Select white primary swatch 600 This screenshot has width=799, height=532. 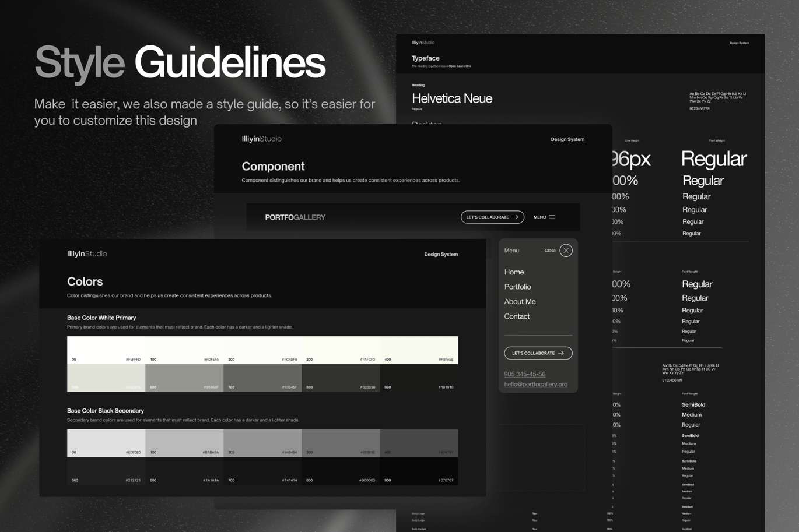pos(184,378)
